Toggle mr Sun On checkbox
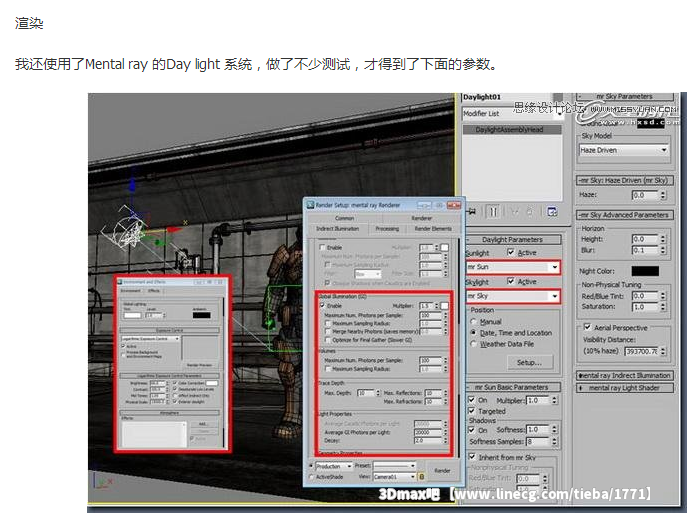 click(472, 400)
